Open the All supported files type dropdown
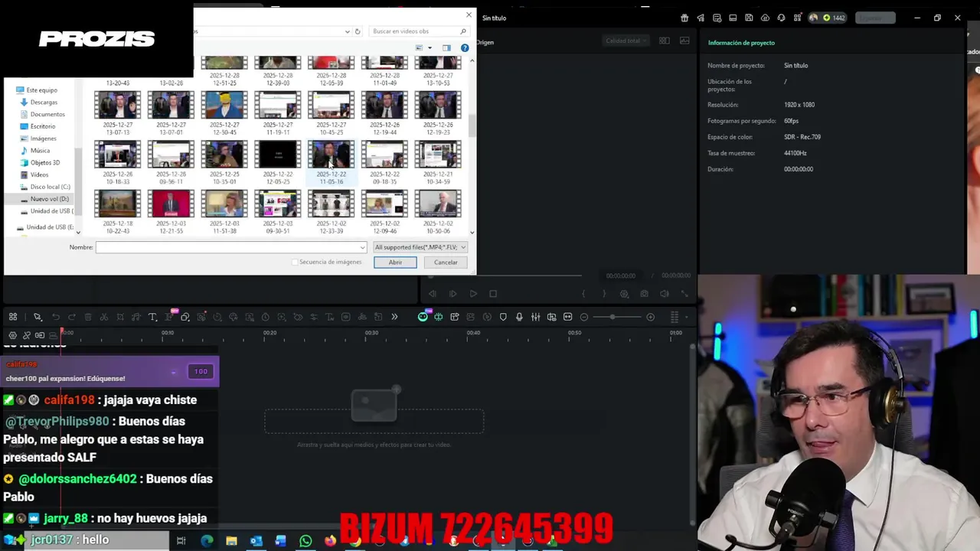Viewport: 980px width, 551px height. click(420, 247)
